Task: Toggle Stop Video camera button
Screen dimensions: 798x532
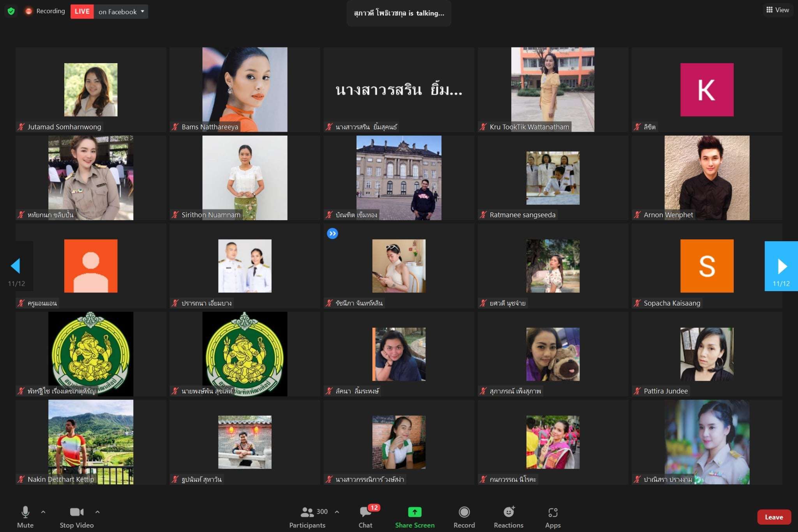Action: pyautogui.click(x=76, y=512)
